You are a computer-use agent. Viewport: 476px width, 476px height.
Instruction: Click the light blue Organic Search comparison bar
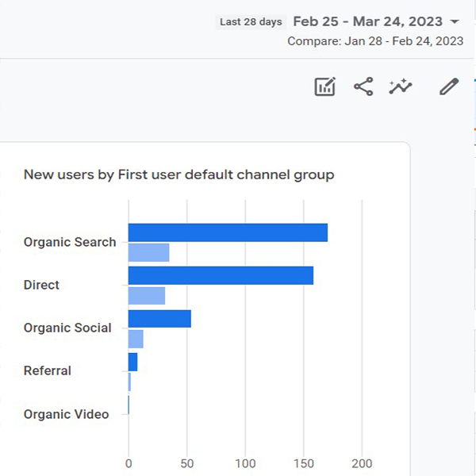click(x=149, y=252)
